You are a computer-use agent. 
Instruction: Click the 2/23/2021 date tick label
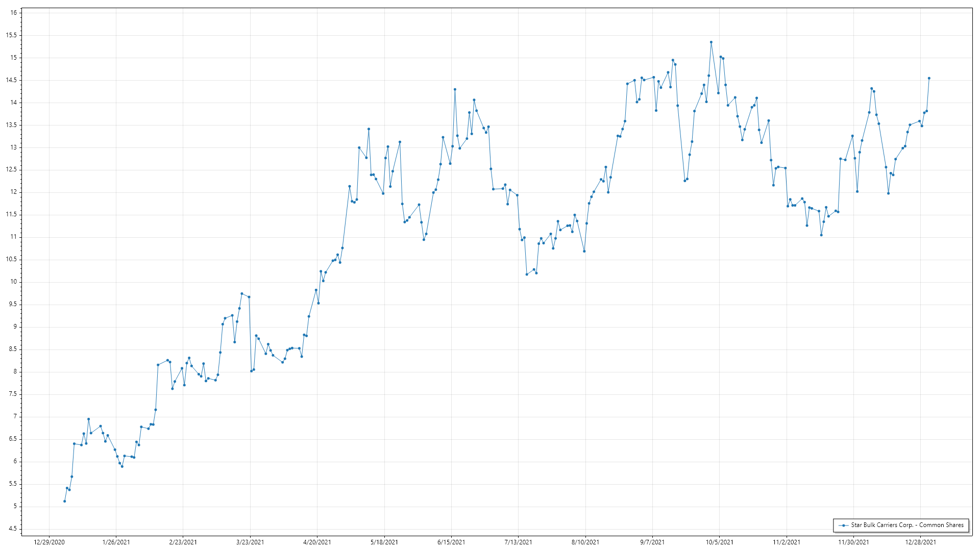click(183, 542)
